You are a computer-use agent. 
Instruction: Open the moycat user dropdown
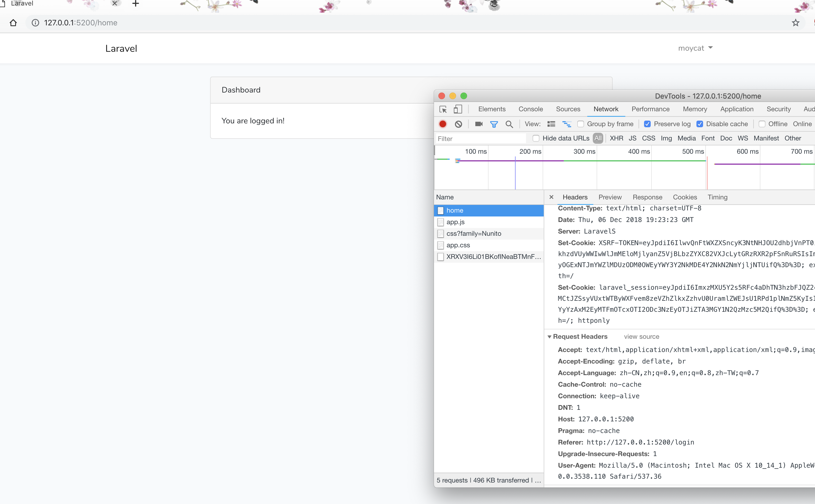pos(695,48)
